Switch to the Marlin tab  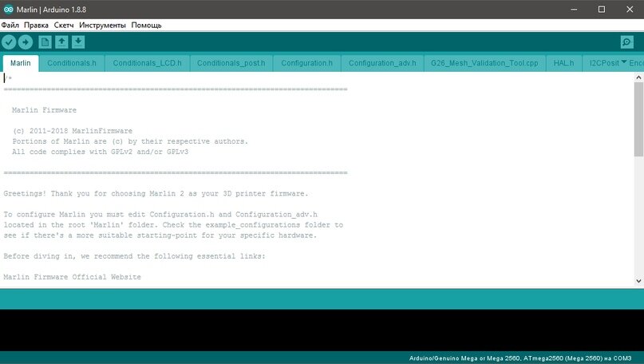[x=21, y=63]
